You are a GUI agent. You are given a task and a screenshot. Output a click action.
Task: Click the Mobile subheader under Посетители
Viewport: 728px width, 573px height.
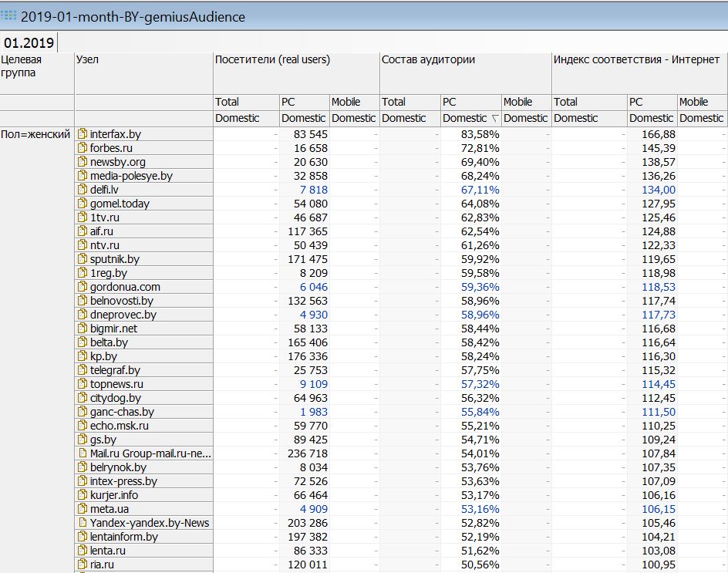point(345,102)
